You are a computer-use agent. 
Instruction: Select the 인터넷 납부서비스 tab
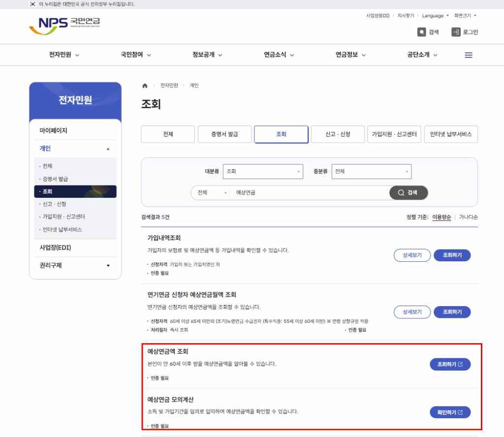[451, 134]
